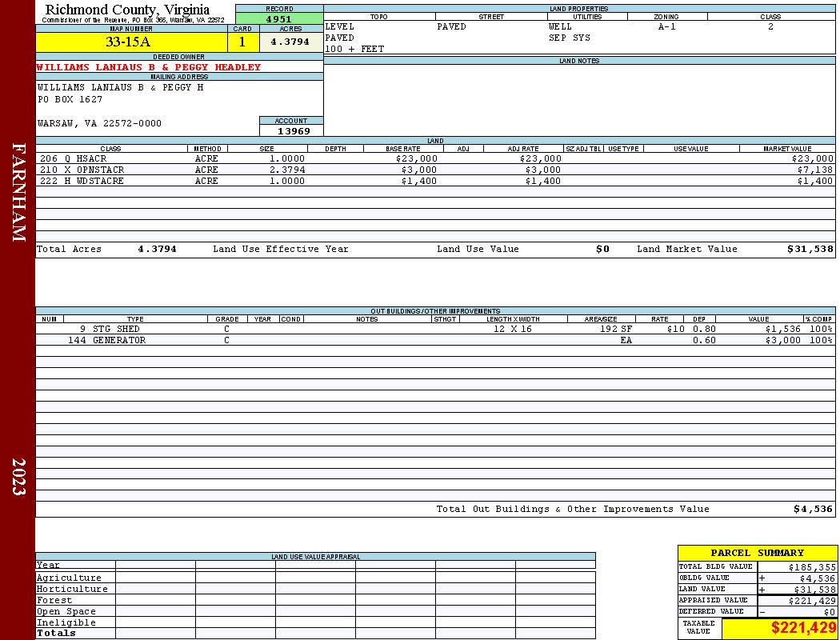Click the FARNHAM sidebar label
This screenshot has height=640, width=840.
tap(18, 192)
